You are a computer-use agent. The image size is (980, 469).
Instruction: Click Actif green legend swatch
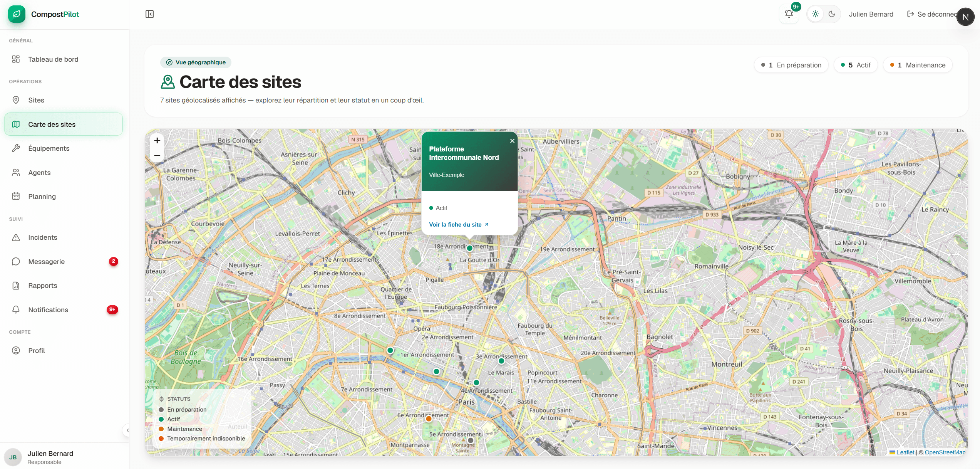click(x=161, y=419)
